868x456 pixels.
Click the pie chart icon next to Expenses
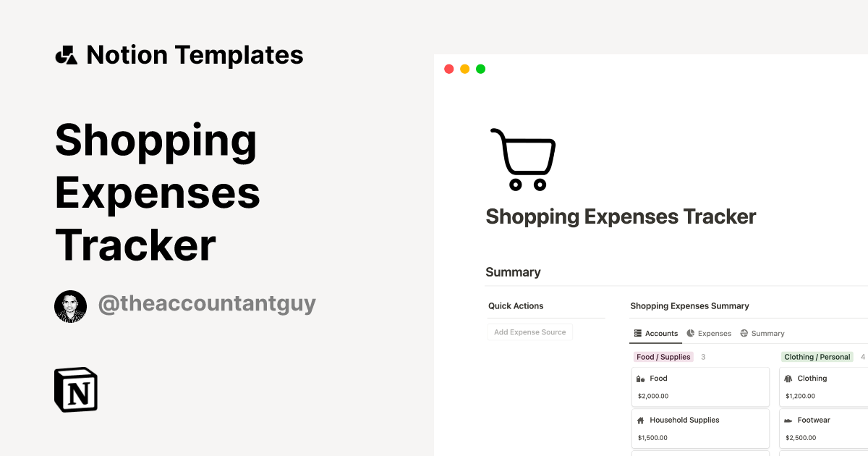pos(691,333)
